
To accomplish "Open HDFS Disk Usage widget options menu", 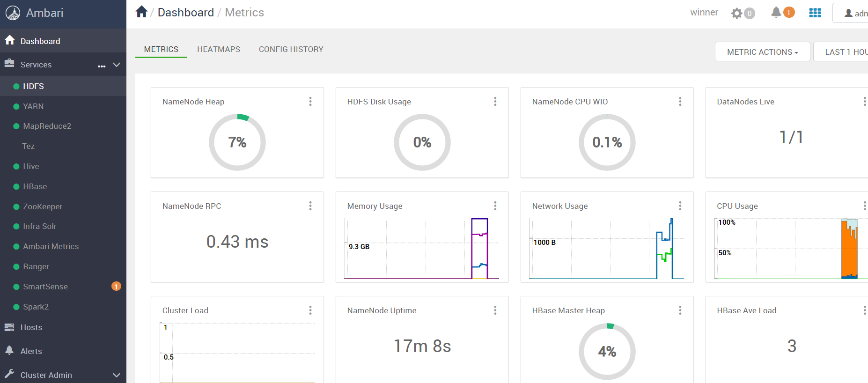I will pyautogui.click(x=495, y=102).
